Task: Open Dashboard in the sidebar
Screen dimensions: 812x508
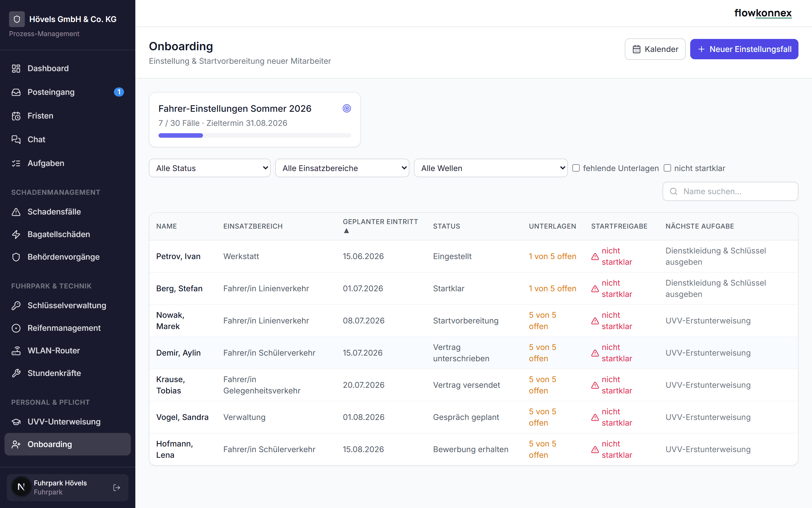Action: tap(67, 69)
